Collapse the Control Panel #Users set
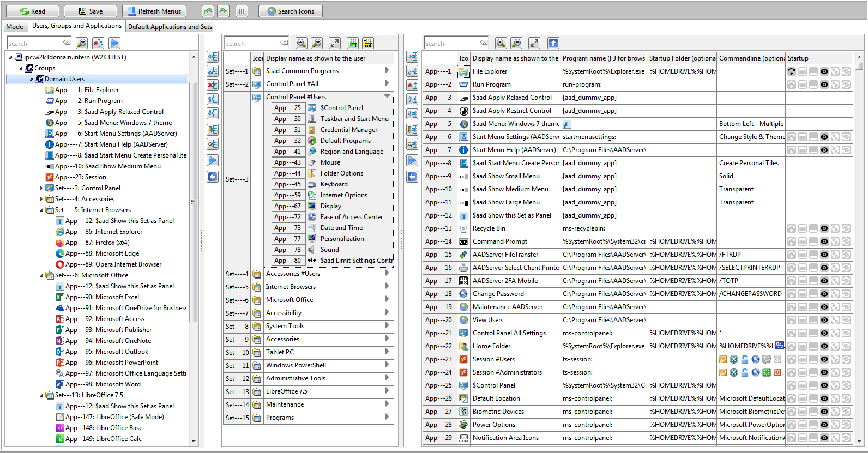This screenshot has height=453, width=868. pyautogui.click(x=387, y=96)
